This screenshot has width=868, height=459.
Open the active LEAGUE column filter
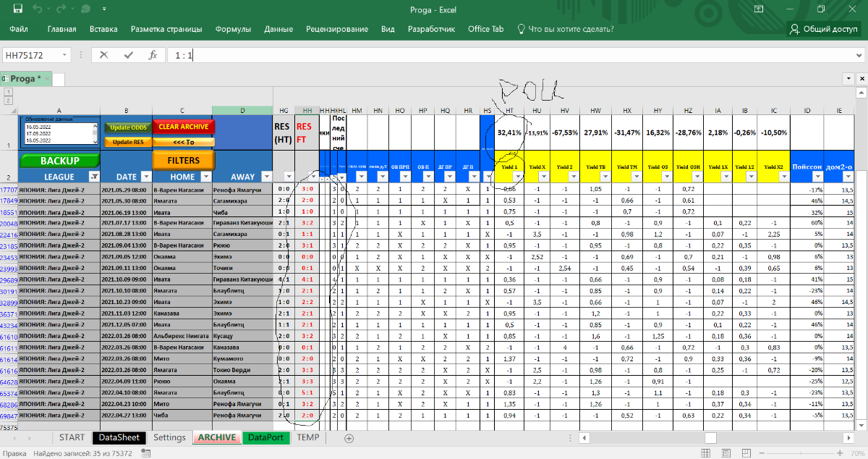pyautogui.click(x=93, y=176)
